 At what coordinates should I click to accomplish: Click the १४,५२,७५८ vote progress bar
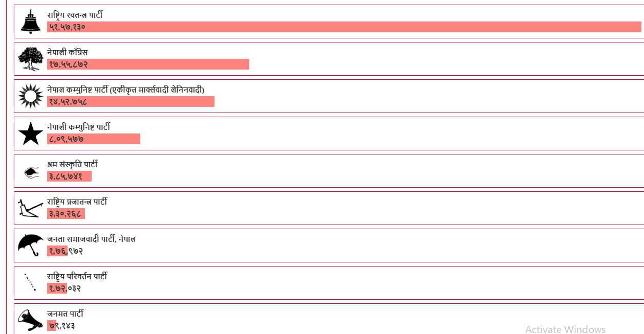pos(131,102)
